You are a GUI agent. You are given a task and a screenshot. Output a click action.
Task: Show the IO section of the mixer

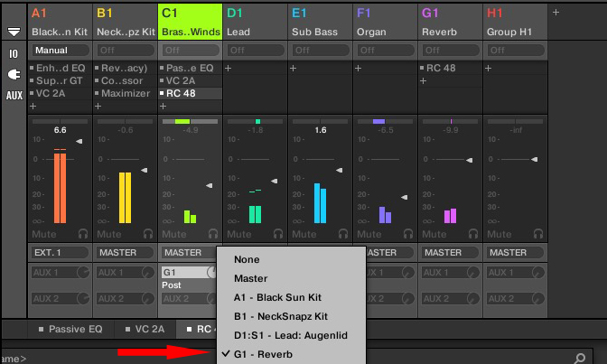click(x=14, y=54)
